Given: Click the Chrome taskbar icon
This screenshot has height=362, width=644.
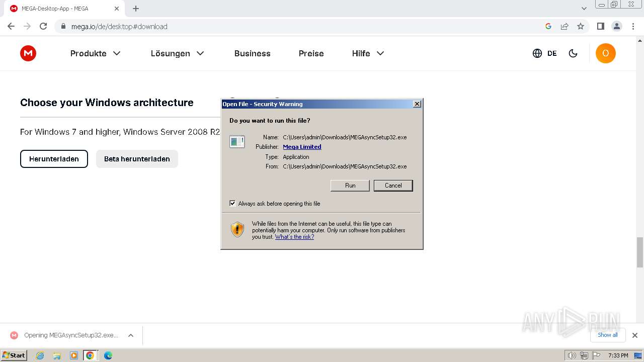Looking at the screenshot, I should 90,355.
